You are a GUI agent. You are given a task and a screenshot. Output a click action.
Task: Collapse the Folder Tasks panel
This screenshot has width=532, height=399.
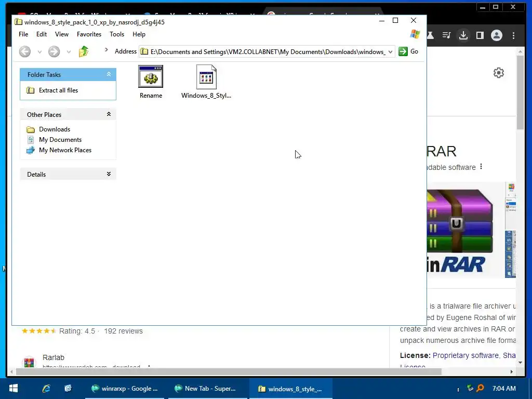(x=109, y=74)
